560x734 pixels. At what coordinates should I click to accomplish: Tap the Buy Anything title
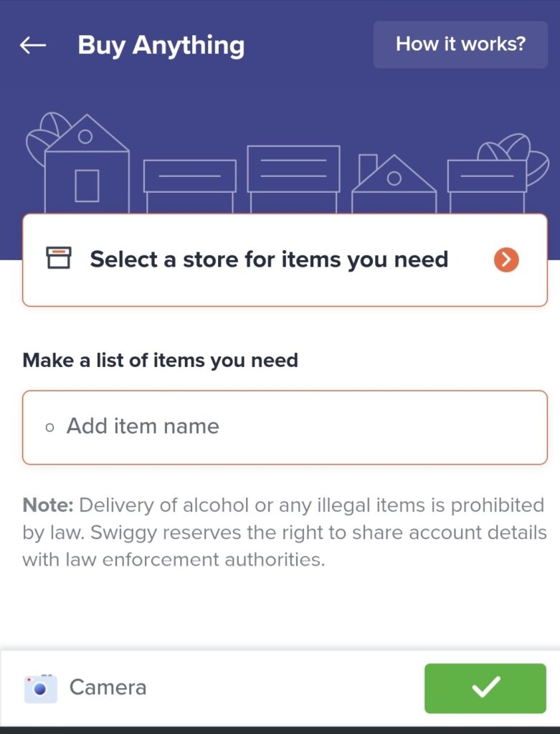[x=161, y=46]
